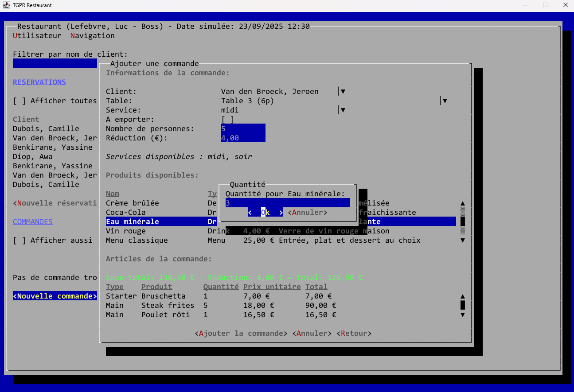
Task: Expand the Service dropdown arrow
Action: pos(342,110)
